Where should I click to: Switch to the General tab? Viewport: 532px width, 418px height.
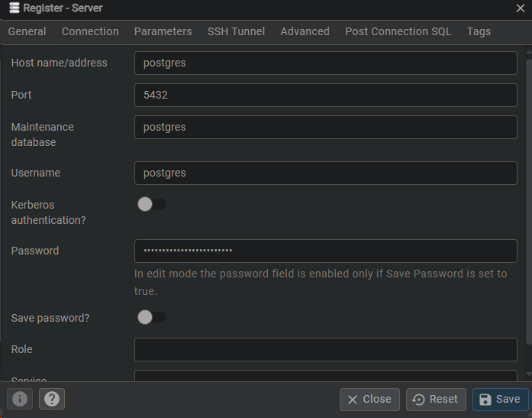27,31
